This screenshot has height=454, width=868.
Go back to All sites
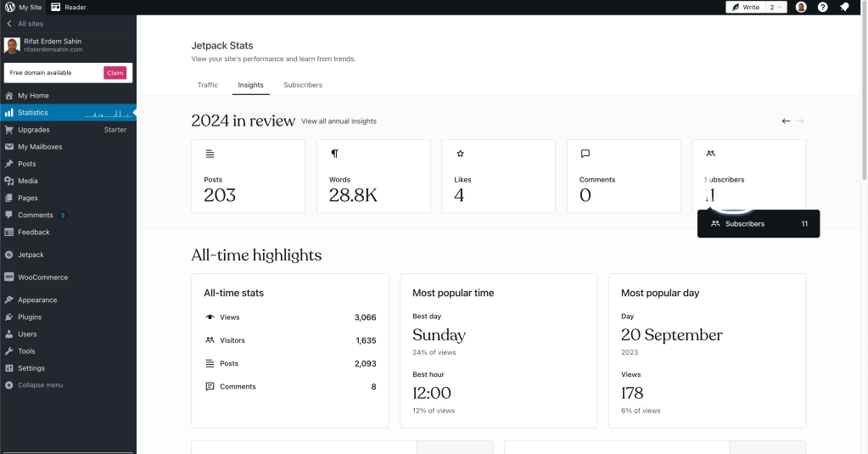[25, 24]
